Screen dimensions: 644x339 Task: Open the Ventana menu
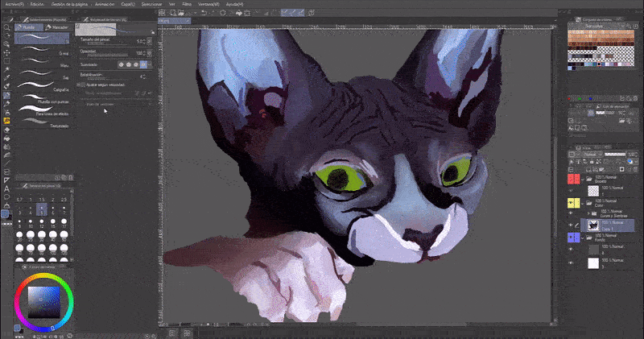coord(208,4)
